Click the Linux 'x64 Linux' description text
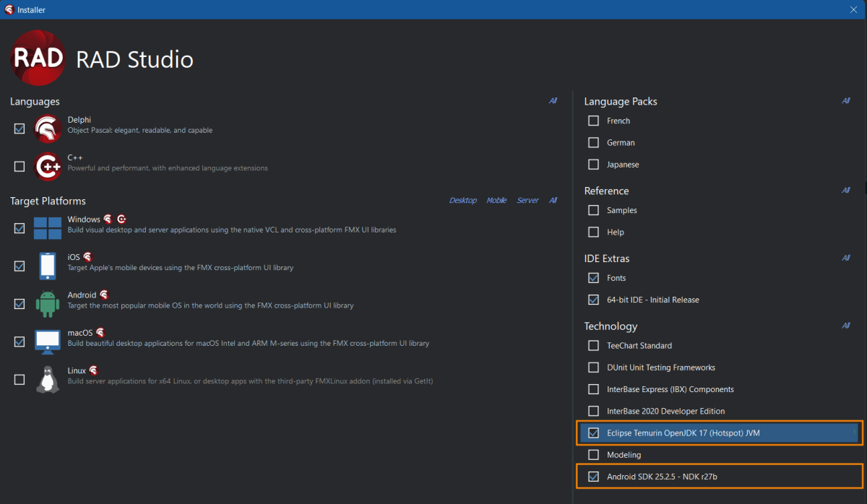The height and width of the screenshot is (504, 867). pyautogui.click(x=250, y=381)
